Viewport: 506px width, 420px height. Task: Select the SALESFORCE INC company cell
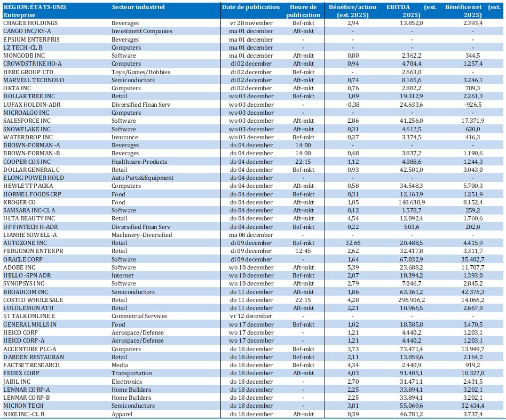tap(28, 121)
